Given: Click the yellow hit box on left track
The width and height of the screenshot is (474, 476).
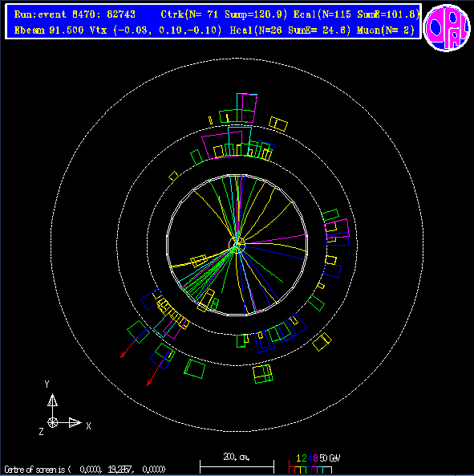Looking at the screenshot, I should pyautogui.click(x=199, y=261).
